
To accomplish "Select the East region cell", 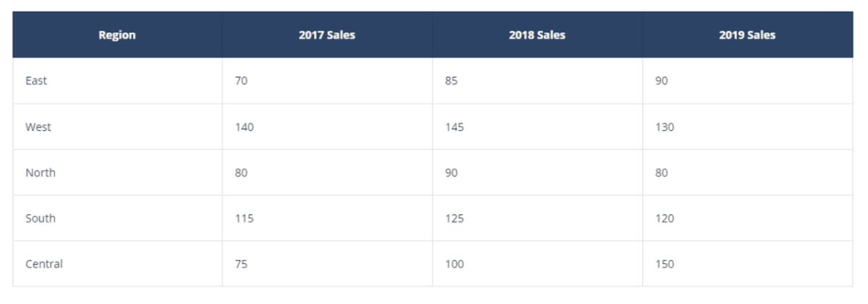I will [117, 81].
